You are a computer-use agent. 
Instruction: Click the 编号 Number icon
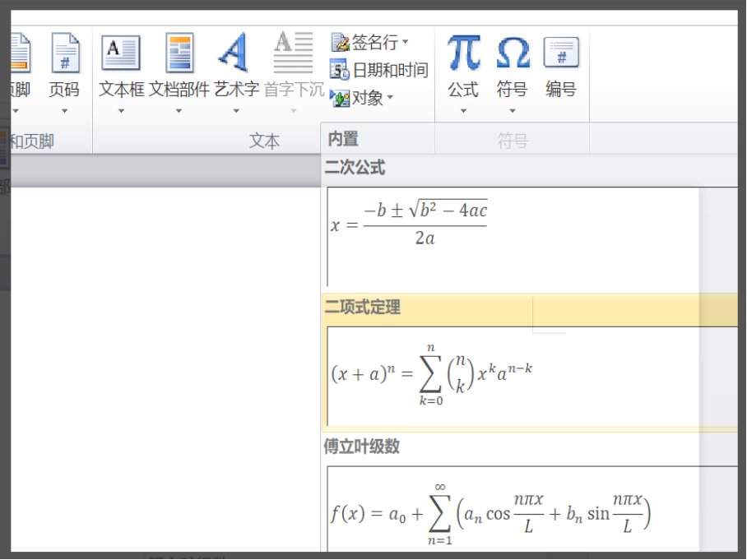[560, 54]
